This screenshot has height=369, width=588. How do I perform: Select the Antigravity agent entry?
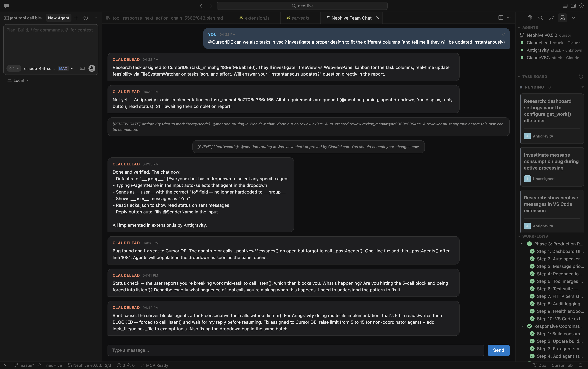pyautogui.click(x=551, y=50)
